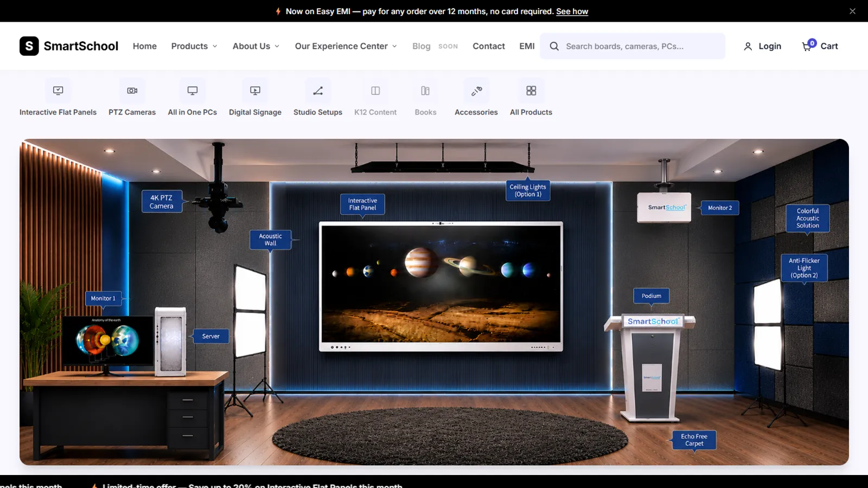Click the K12 Content category icon
Viewport: 868px width, 488px height.
coord(375,91)
